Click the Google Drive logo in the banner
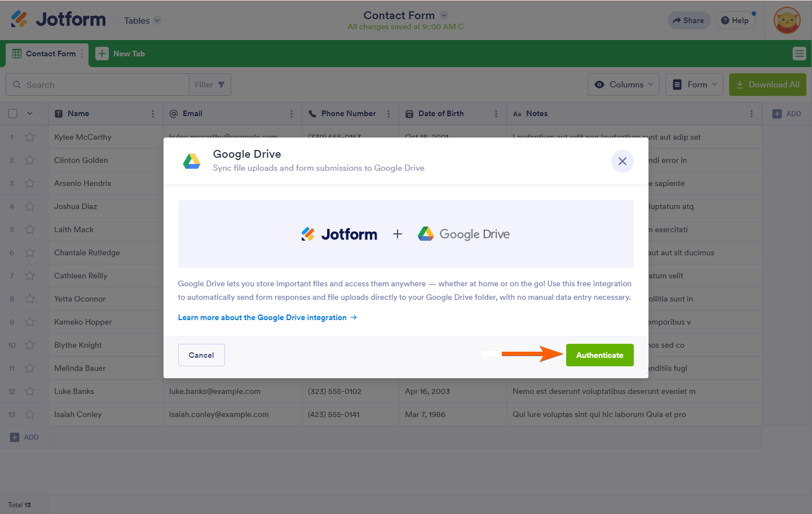Image resolution: width=812 pixels, height=514 pixels. coord(464,234)
